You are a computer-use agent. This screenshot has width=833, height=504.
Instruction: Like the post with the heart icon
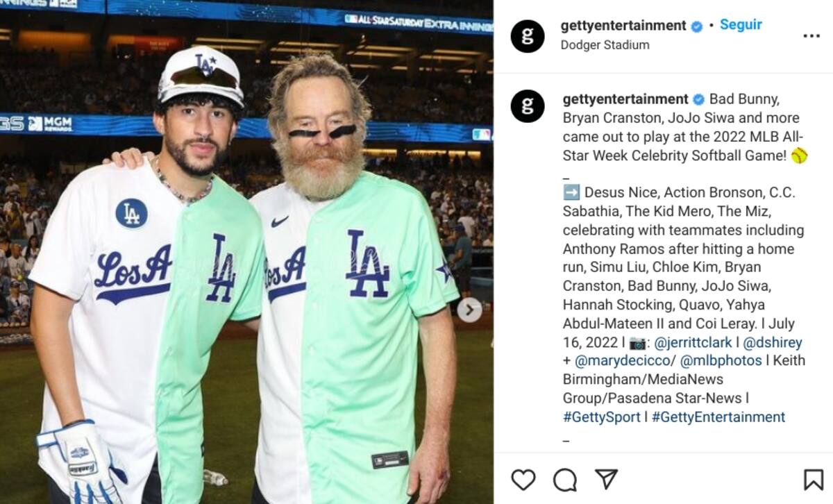(523, 480)
